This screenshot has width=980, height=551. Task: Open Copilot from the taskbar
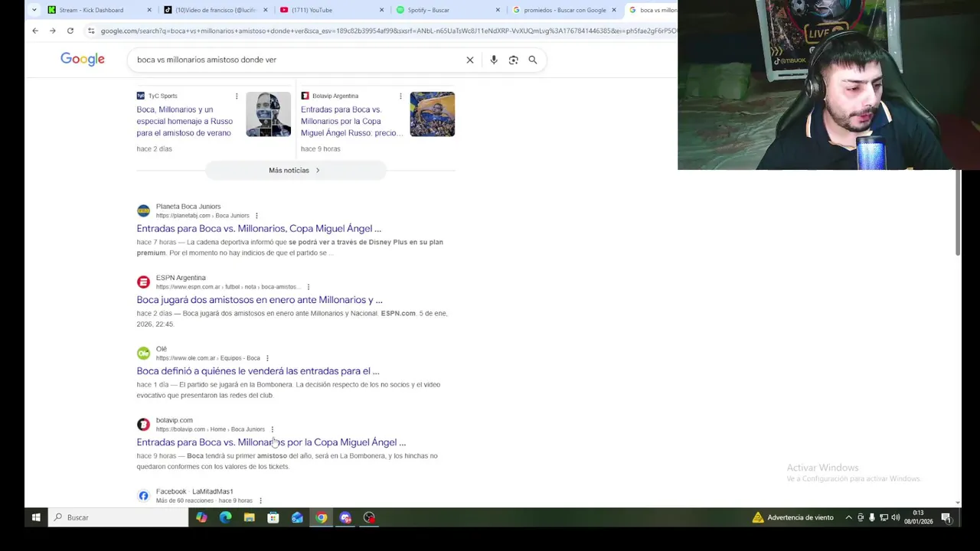[201, 517]
